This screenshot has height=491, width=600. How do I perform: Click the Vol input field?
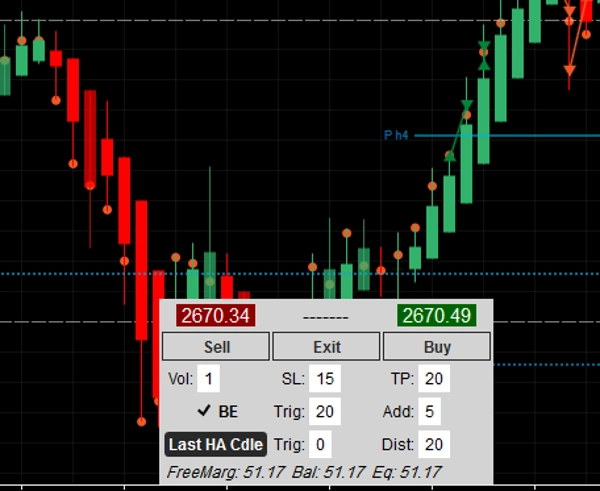tap(209, 378)
